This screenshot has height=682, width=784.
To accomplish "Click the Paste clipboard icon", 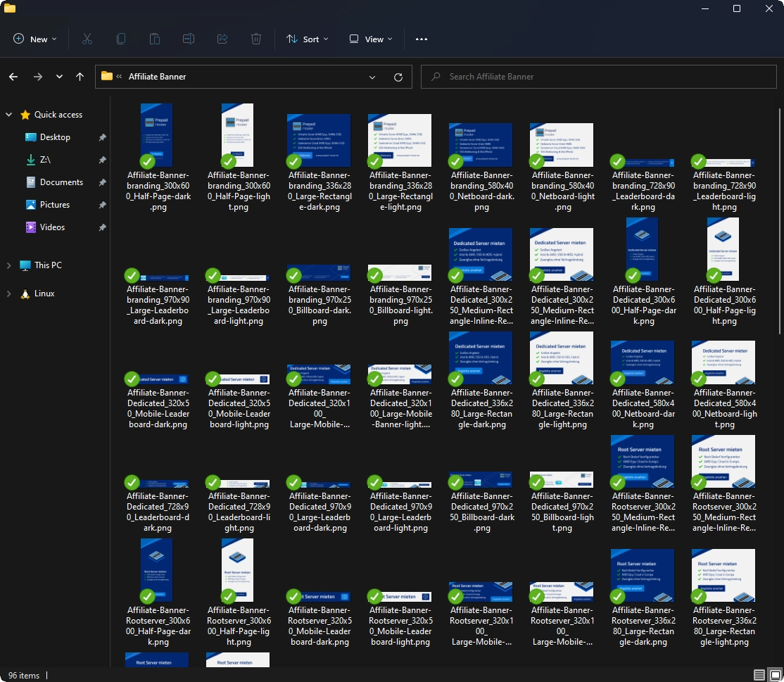I will tap(155, 39).
